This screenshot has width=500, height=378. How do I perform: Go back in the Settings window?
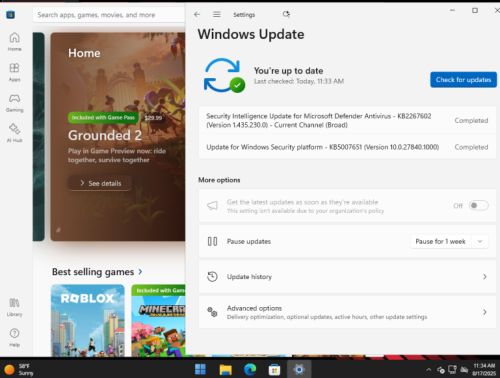(197, 14)
